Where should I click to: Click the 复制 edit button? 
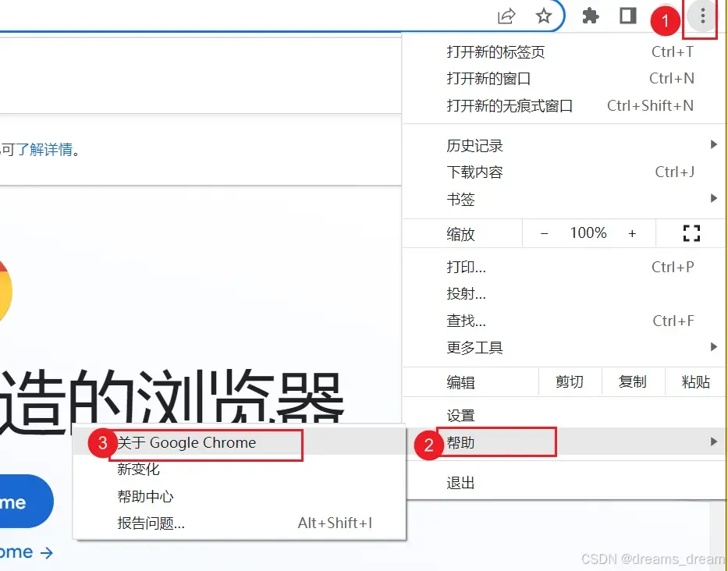point(634,381)
